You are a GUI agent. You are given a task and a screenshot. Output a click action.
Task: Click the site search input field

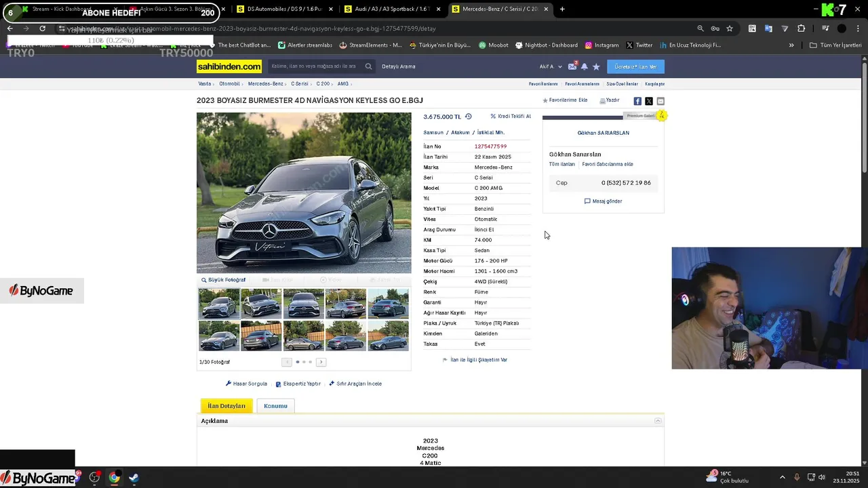click(x=315, y=66)
